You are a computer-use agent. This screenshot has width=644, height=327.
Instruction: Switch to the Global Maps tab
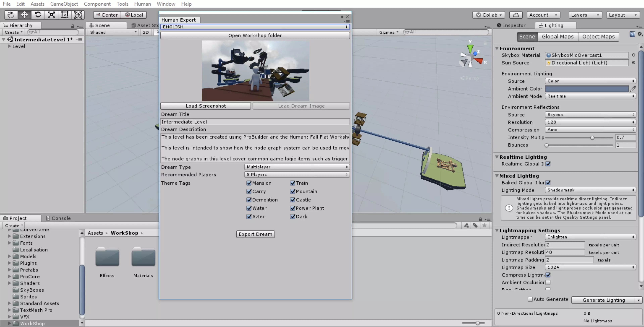pos(557,36)
